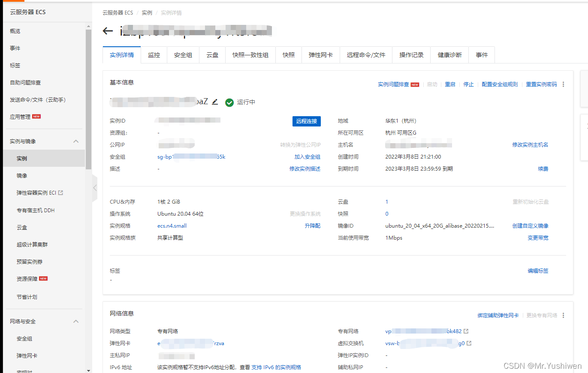Click the back arrow beside instance name
The image size is (588, 373).
click(x=108, y=31)
